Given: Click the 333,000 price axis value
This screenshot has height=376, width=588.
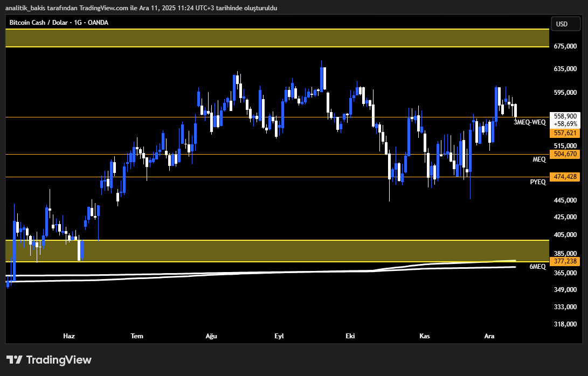Looking at the screenshot, I should point(565,307).
